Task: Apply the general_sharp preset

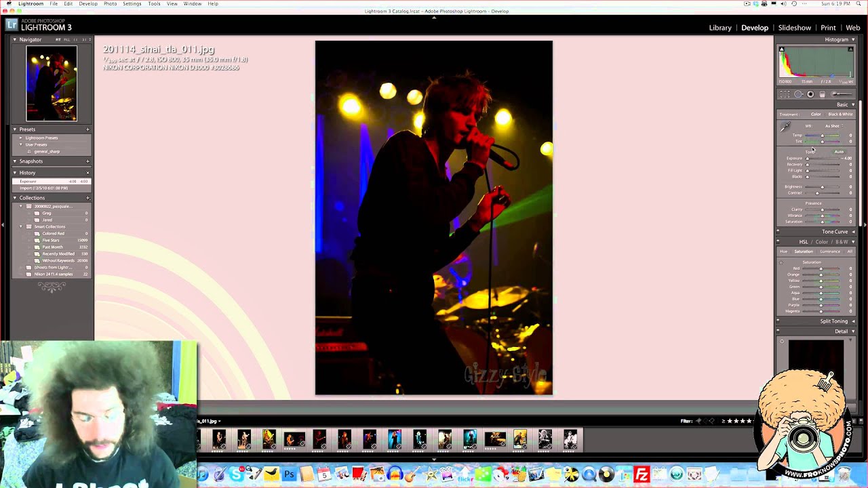Action: coord(47,151)
